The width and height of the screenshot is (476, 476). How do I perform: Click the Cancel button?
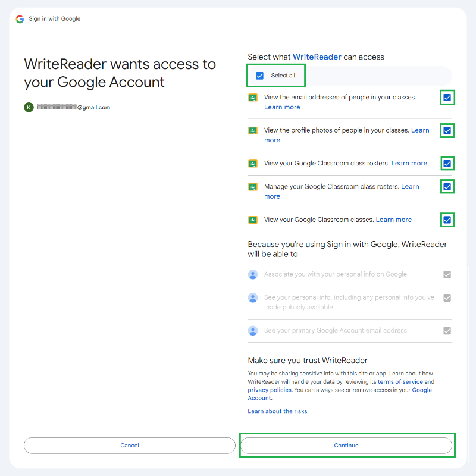tap(130, 446)
